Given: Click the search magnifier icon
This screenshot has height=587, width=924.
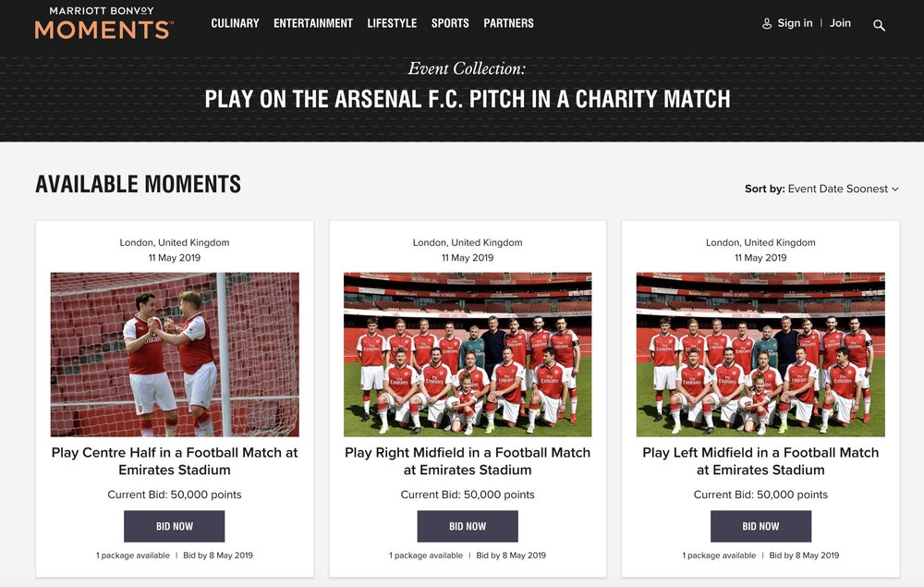Looking at the screenshot, I should coord(879,25).
